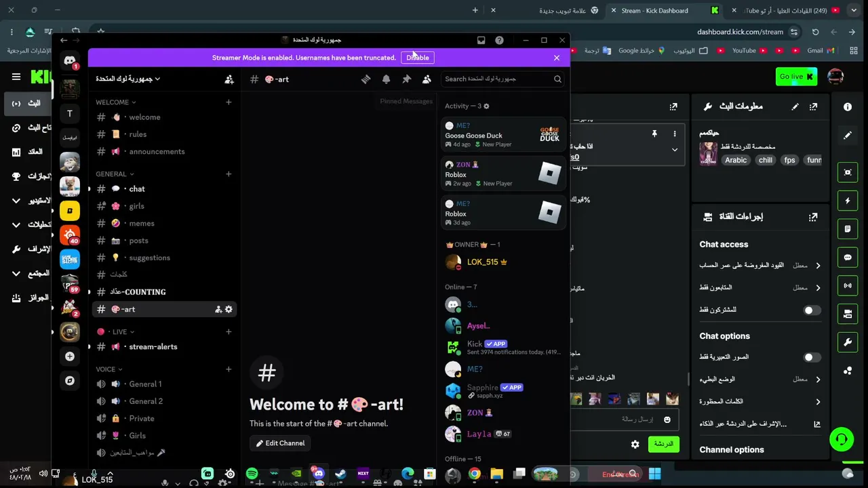Image resolution: width=868 pixels, height=488 pixels.
Task: Open the announcements channel
Action: click(x=163, y=151)
